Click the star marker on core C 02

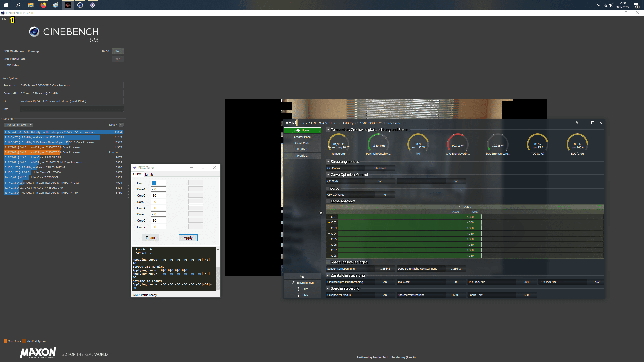[329, 222]
